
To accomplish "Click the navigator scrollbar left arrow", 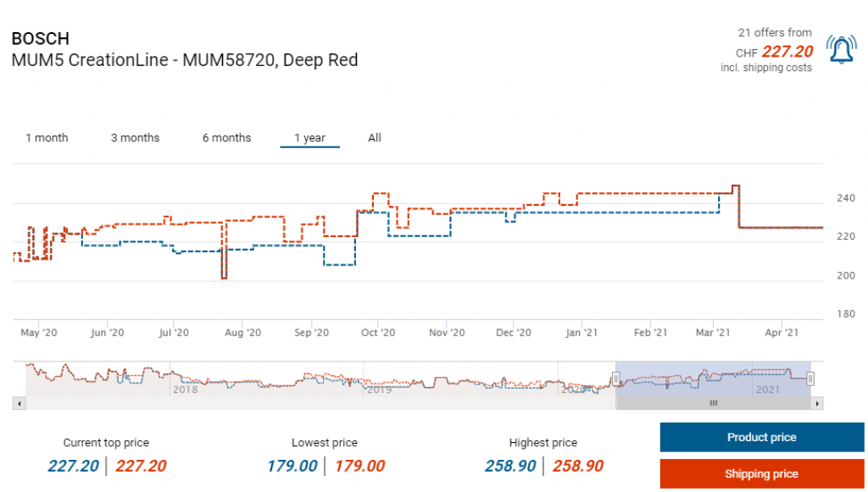I will 19,404.
